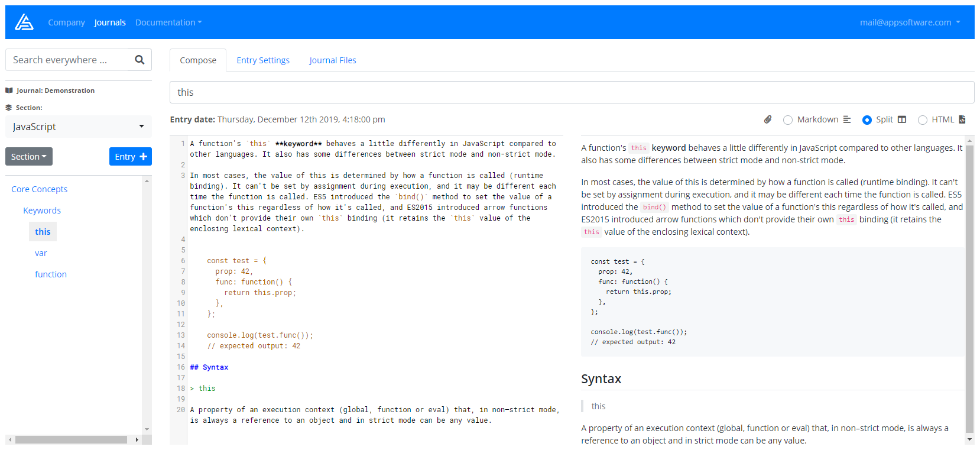
Task: Open the 'var' entry in sidebar
Action: pos(41,253)
